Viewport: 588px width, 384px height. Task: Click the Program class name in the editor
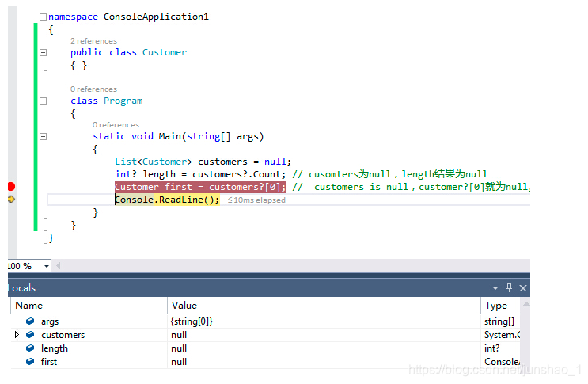tap(123, 101)
